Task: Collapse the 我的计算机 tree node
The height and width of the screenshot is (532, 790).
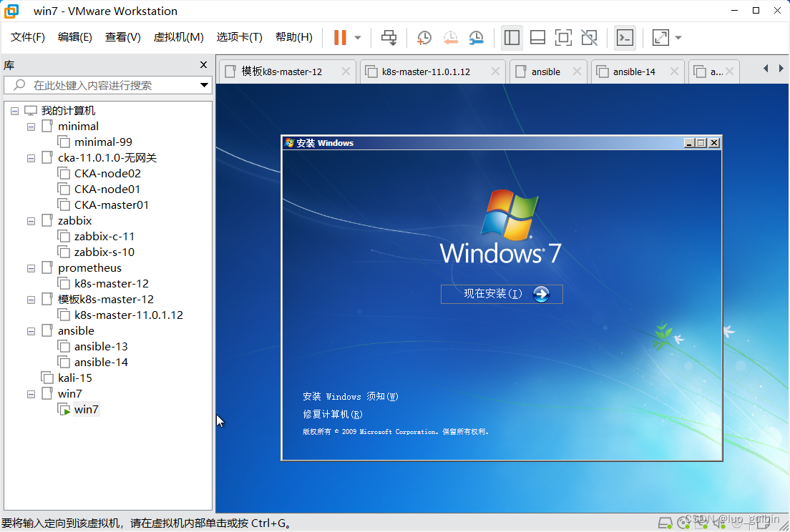Action: (14, 111)
